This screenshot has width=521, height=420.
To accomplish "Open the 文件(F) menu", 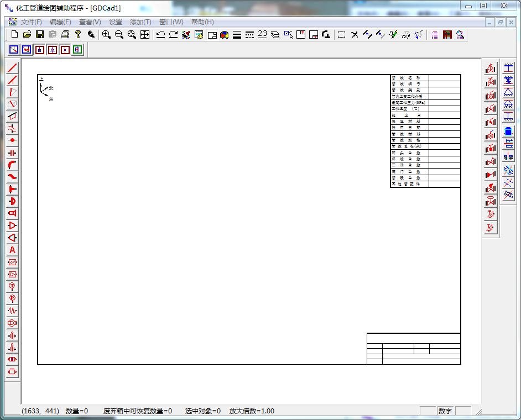I will pyautogui.click(x=32, y=22).
